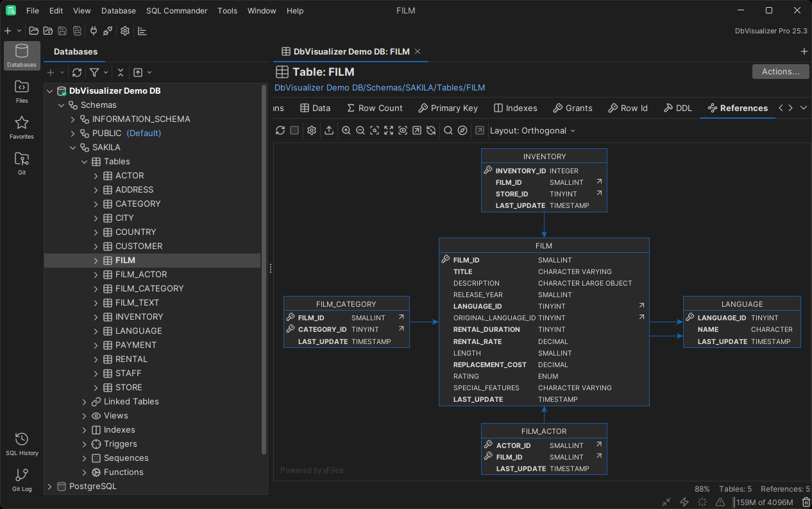
Task: Toggle the database tree filter
Action: 95,72
